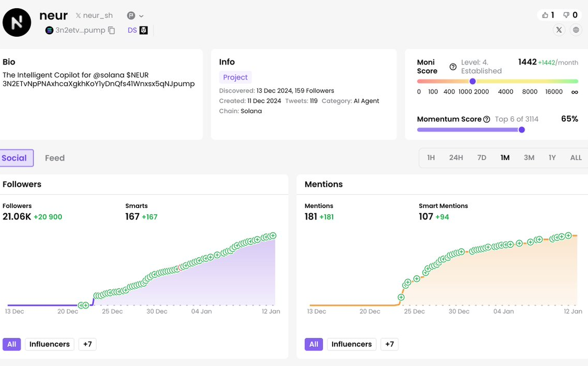Copy the 3n2etv...pump contract address
The height and width of the screenshot is (366, 588).
tap(111, 30)
